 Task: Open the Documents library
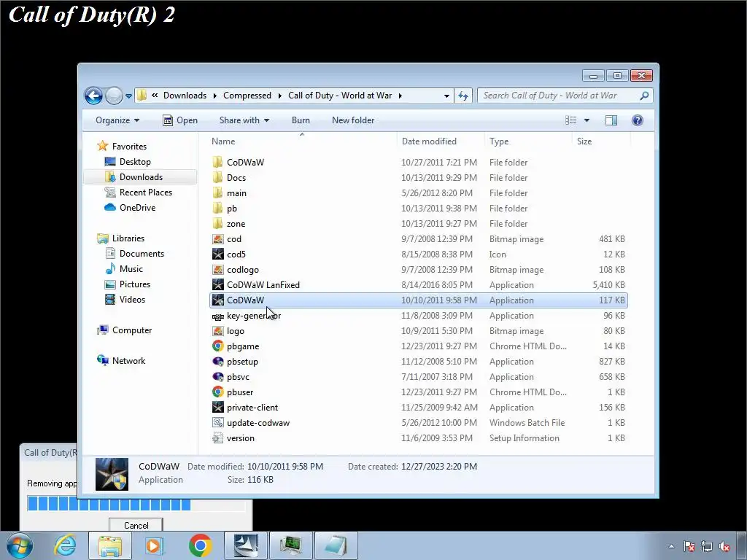click(134, 254)
